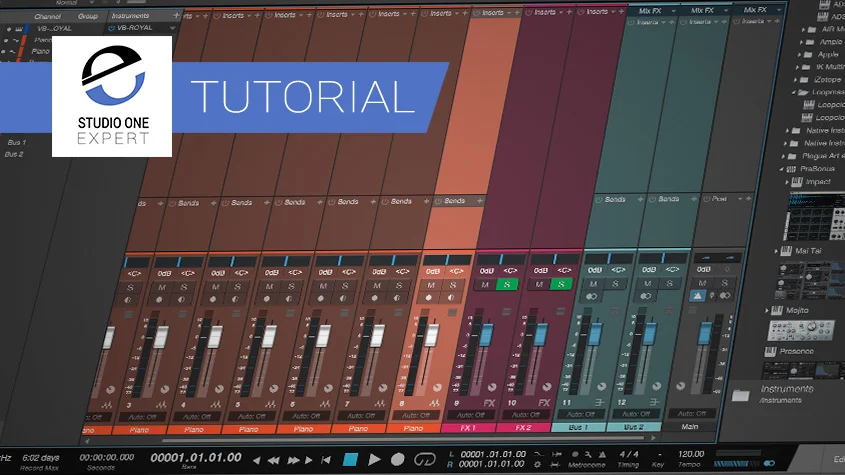Toggle the Loop button in the transport
This screenshot has height=475, width=845.
click(x=425, y=459)
